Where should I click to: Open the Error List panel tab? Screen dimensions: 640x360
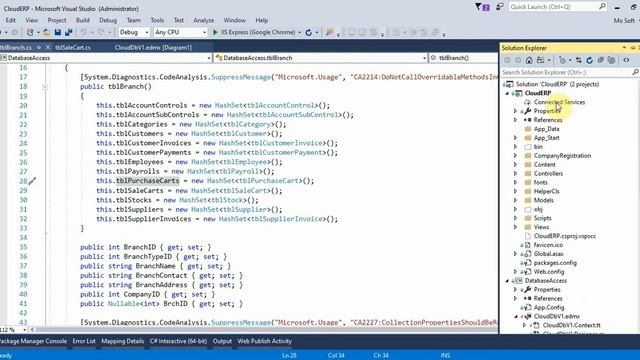84,341
